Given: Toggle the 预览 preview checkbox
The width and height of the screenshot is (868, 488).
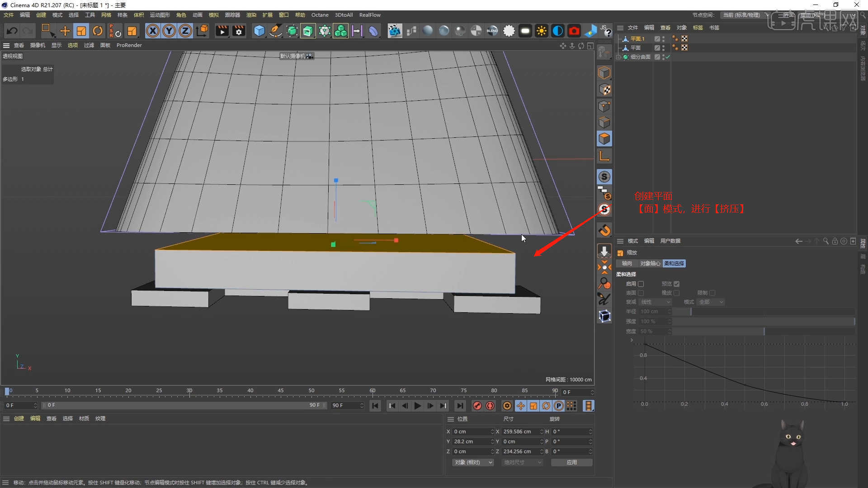Looking at the screenshot, I should [x=676, y=284].
